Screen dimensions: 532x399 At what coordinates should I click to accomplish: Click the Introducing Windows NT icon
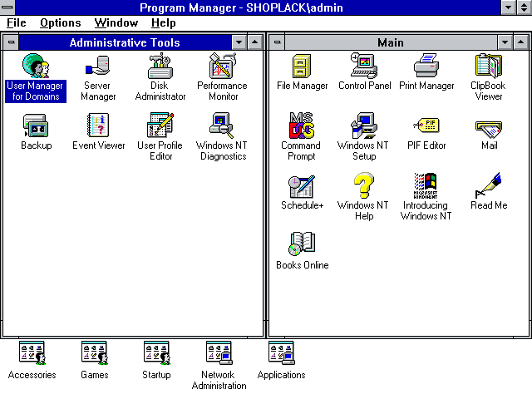point(426,185)
